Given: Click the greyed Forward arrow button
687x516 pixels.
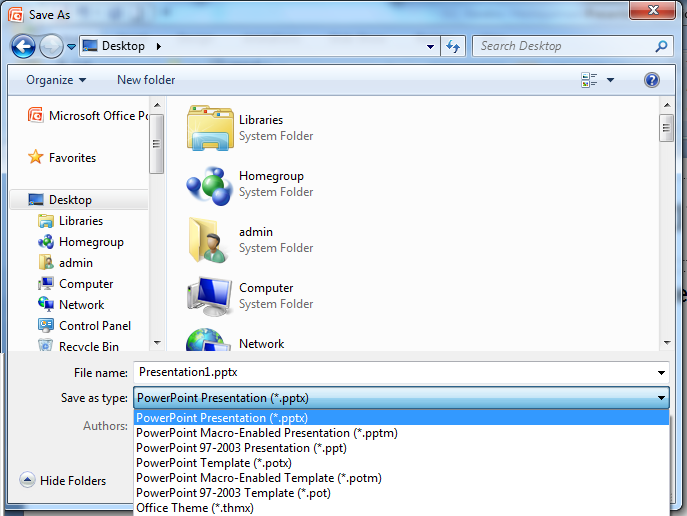Looking at the screenshot, I should pos(51,46).
